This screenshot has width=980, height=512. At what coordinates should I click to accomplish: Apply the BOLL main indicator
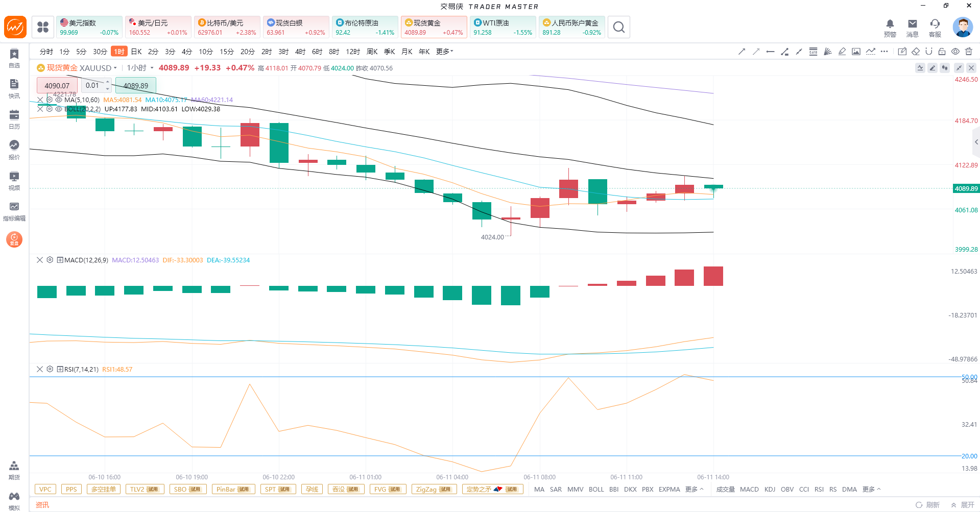tap(596, 489)
